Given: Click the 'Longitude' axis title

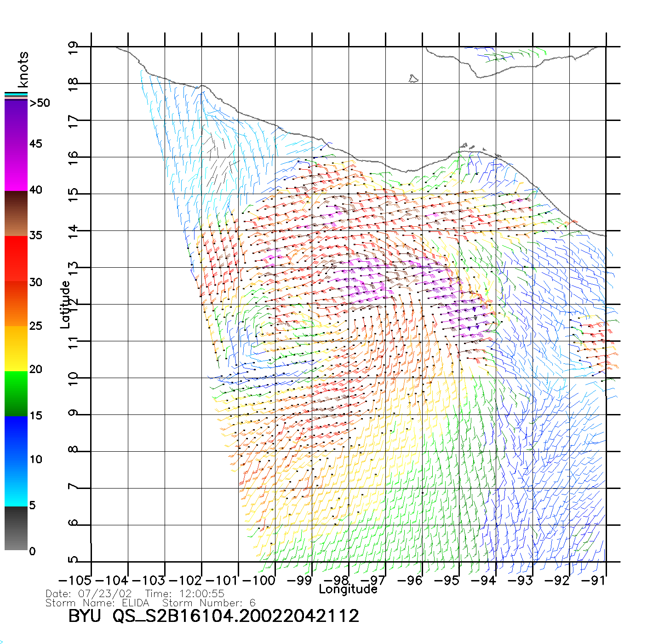Looking at the screenshot, I should point(348,589).
